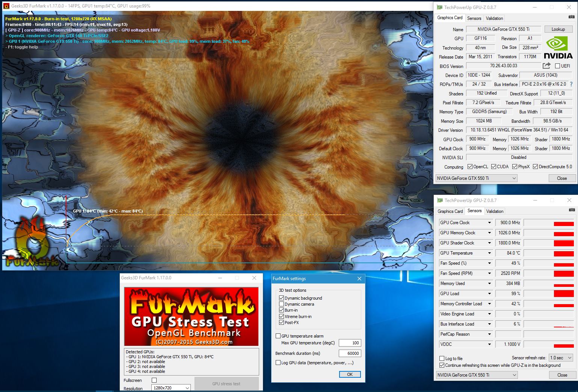This screenshot has height=392, width=578.
Task: Close the FurMark settings dialog
Action: pyautogui.click(x=359, y=279)
